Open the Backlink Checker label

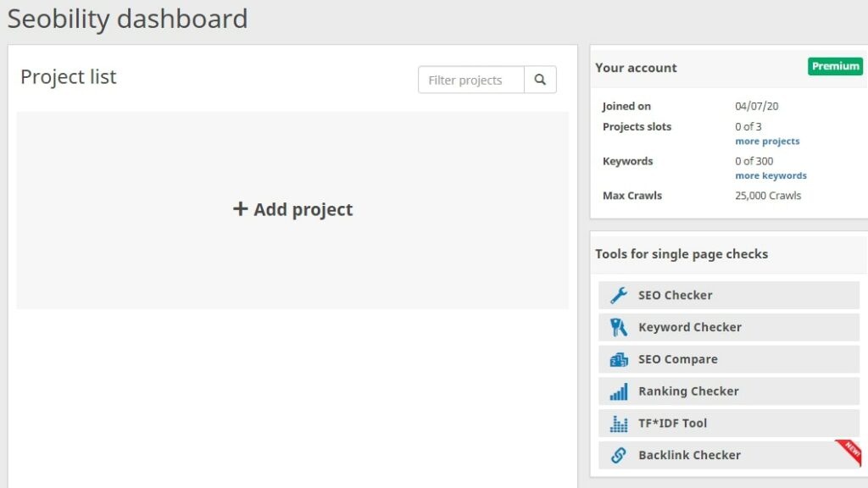click(x=689, y=455)
